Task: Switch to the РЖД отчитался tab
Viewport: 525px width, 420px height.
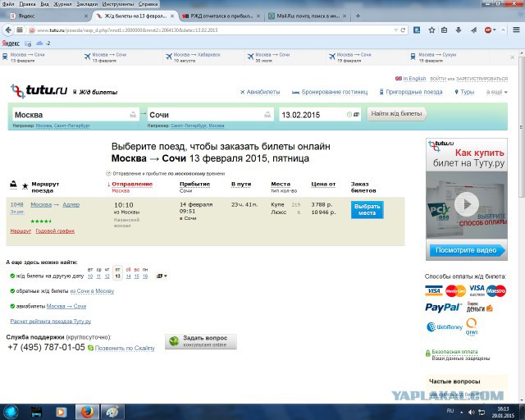Action: coord(221,16)
